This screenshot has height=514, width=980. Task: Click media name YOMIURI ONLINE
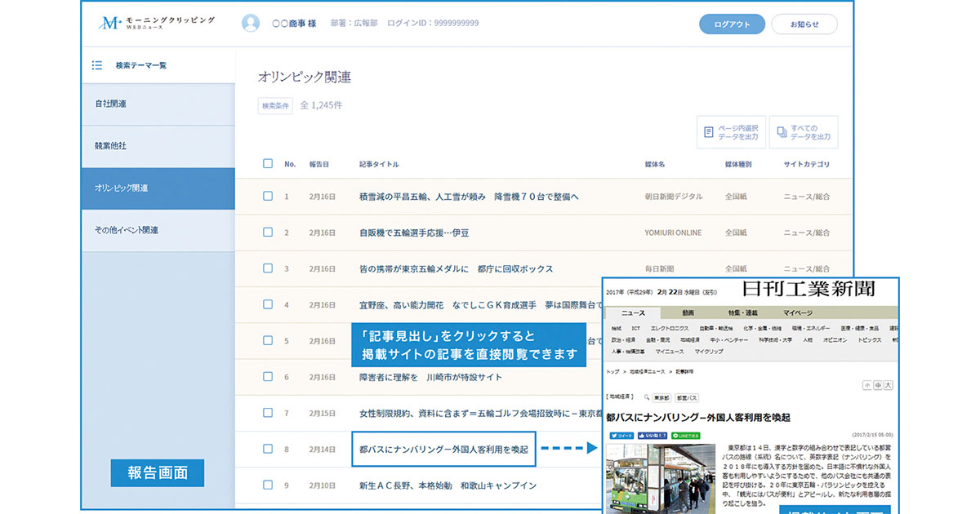point(673,233)
